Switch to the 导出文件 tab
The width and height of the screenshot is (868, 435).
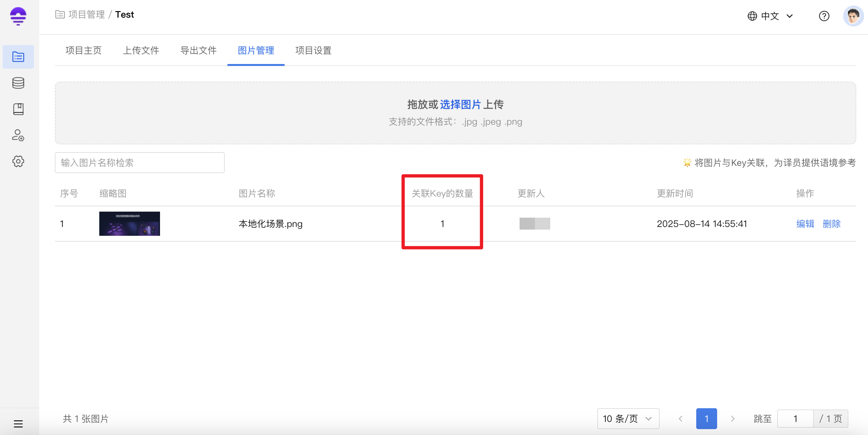199,51
